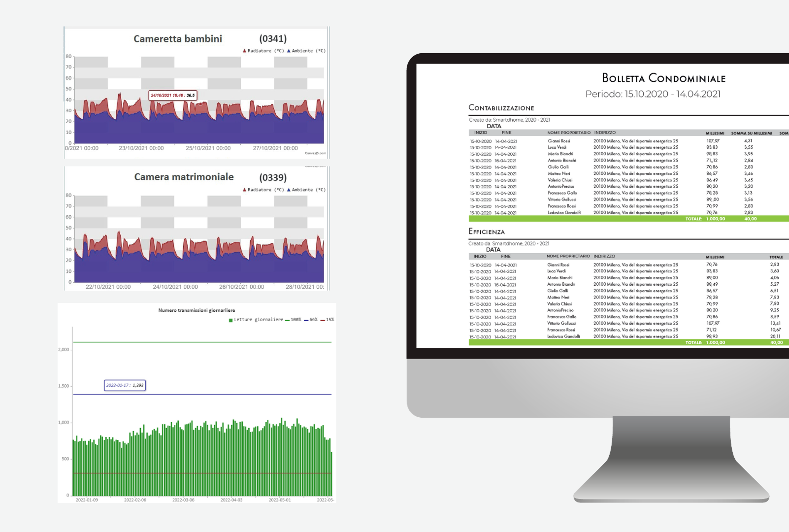Click 16-04-2021 end date in Contabilizzazione table
This screenshot has width=789, height=532.
(506, 161)
